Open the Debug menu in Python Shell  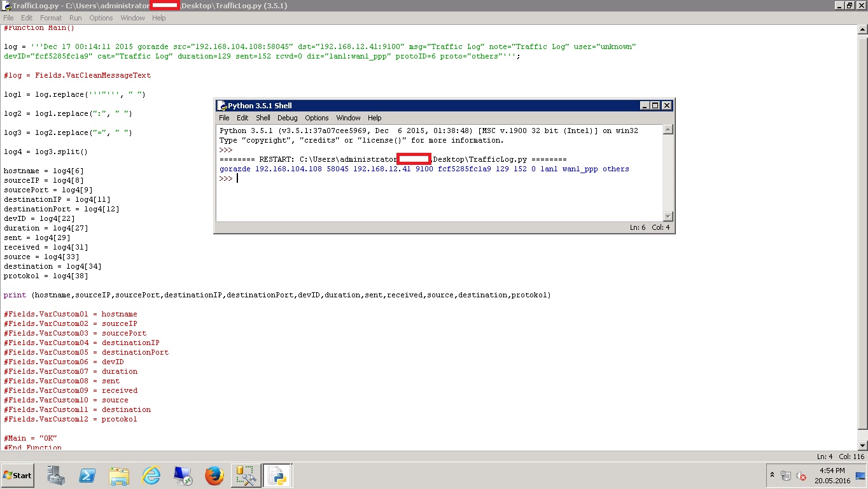[x=287, y=117]
